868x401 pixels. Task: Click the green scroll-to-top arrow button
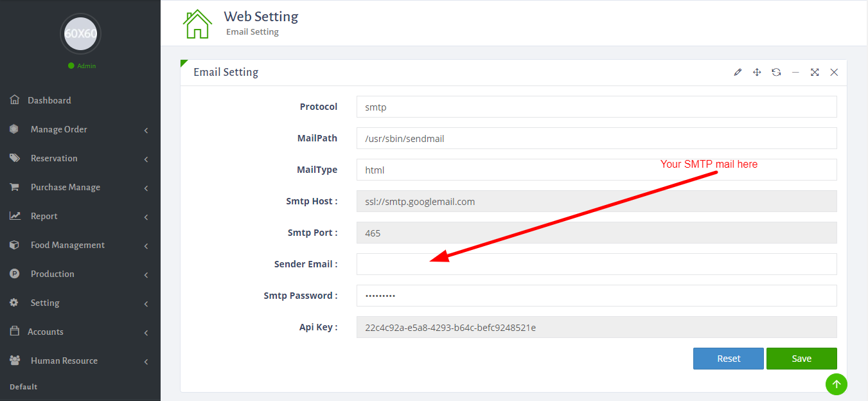click(836, 384)
